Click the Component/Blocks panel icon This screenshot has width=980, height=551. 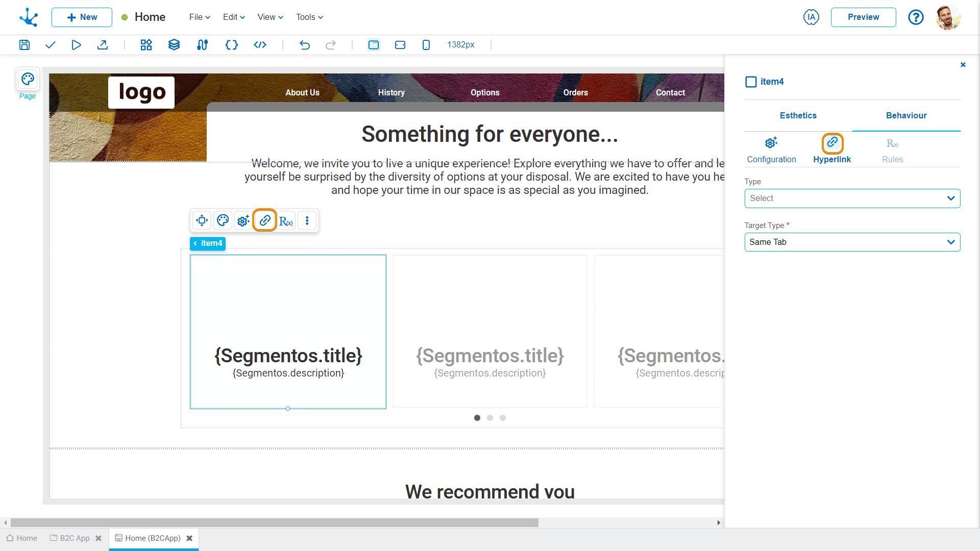[145, 44]
